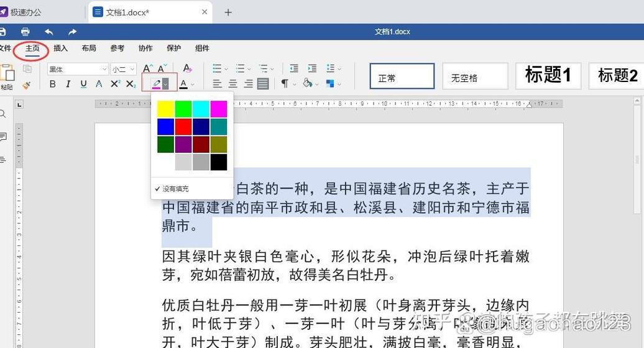This screenshot has width=644, height=348.
Task: Toggle Superscript formatting
Action: 115,84
